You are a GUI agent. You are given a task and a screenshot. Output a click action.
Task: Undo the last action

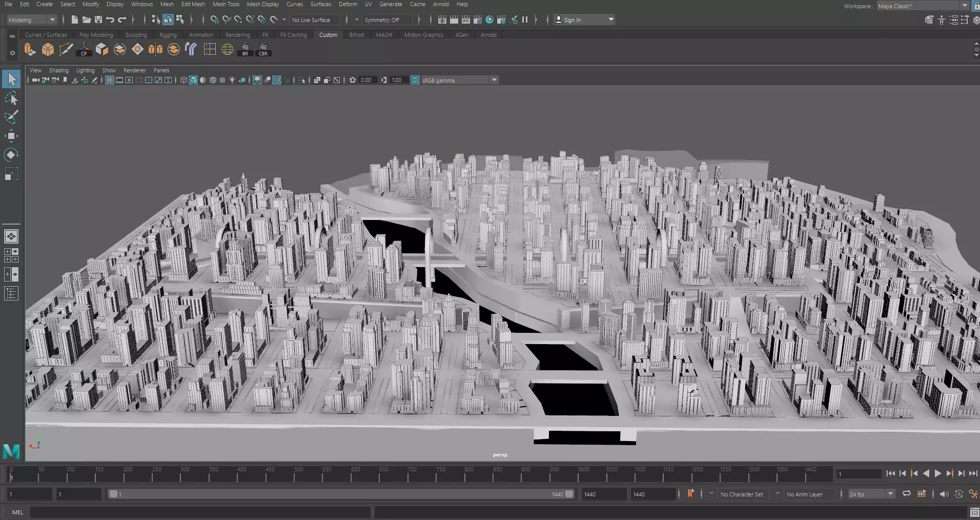coord(110,19)
